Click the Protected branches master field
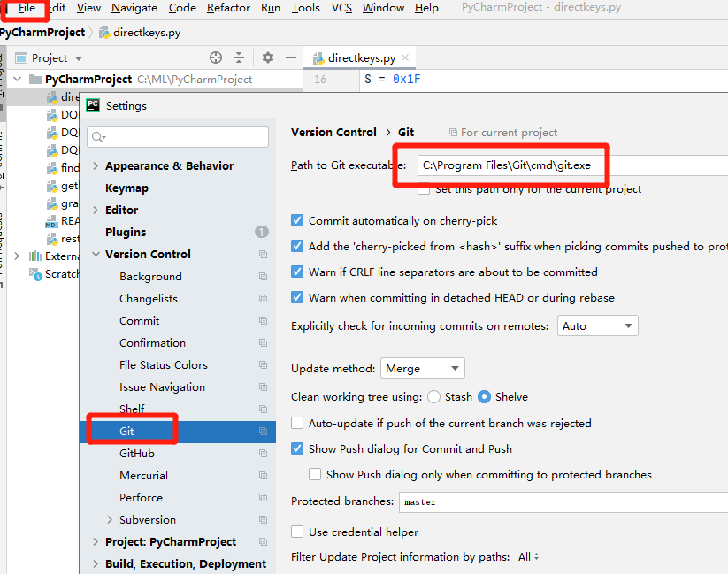This screenshot has width=728, height=574. click(563, 502)
